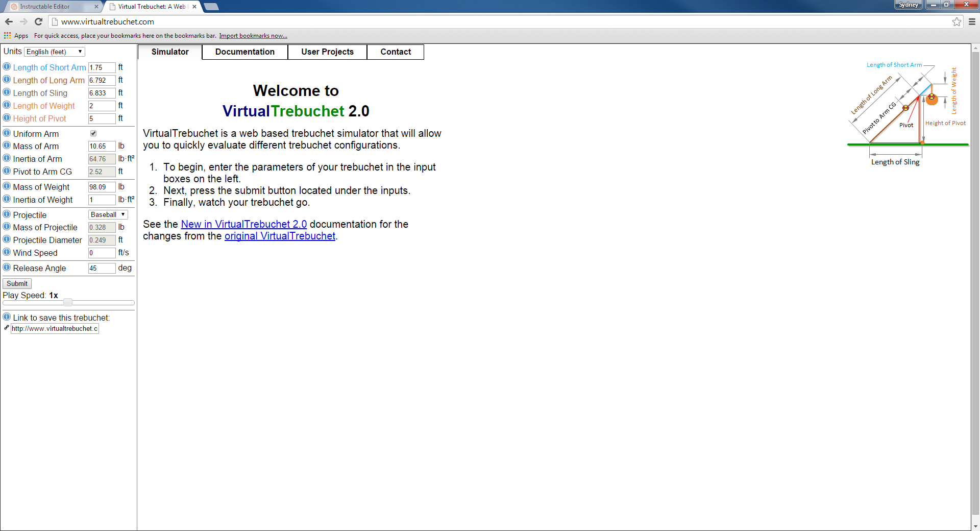Click the saved trebuchet link field
980x531 pixels.
pos(55,328)
